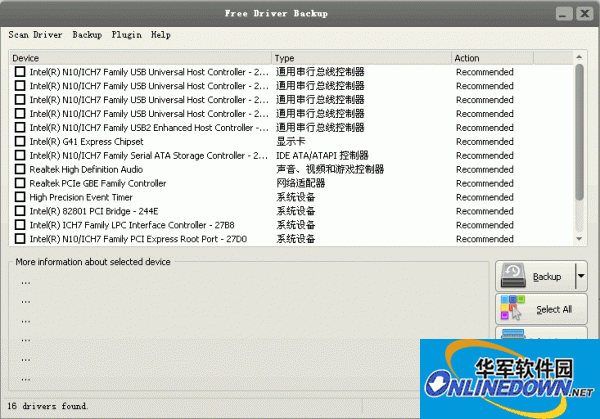Open the Help menu
Image resolution: width=600 pixels, height=419 pixels.
tap(160, 35)
